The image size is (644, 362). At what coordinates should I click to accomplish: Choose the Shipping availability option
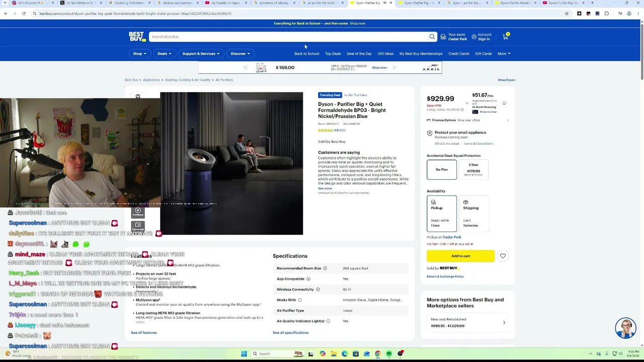[x=473, y=214]
